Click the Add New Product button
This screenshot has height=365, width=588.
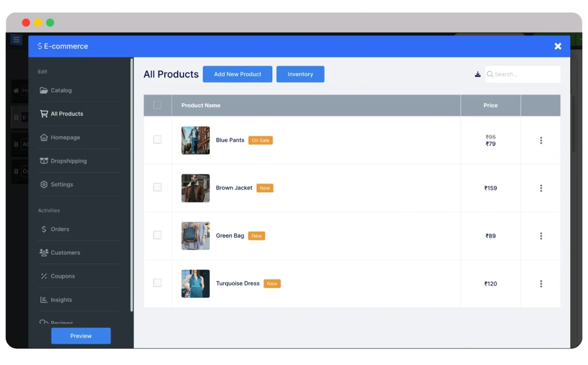[x=237, y=74]
